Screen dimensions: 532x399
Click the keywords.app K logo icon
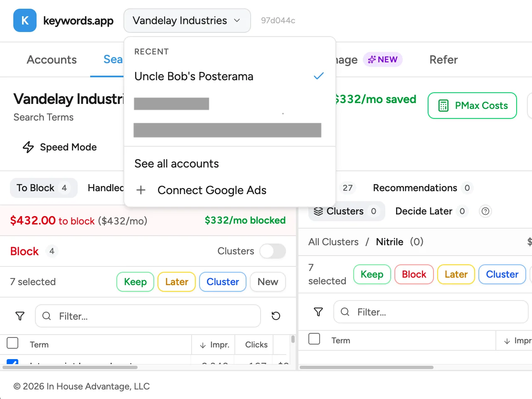(25, 20)
